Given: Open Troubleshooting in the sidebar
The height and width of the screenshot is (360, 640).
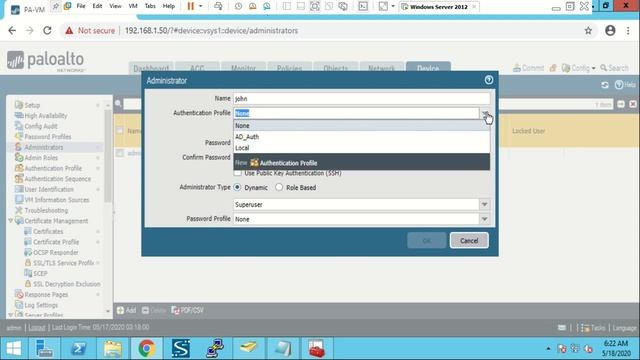Looking at the screenshot, I should tap(46, 211).
